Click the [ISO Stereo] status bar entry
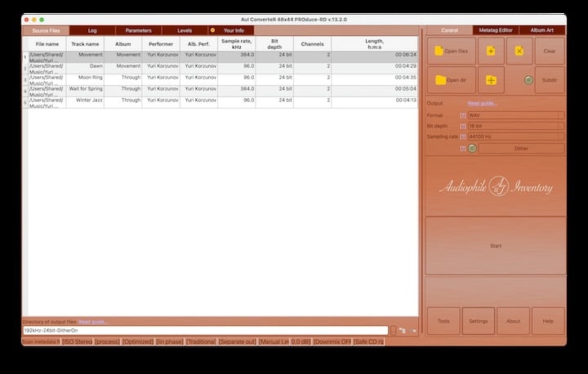Viewport: 588px width, 374px height. (x=78, y=341)
